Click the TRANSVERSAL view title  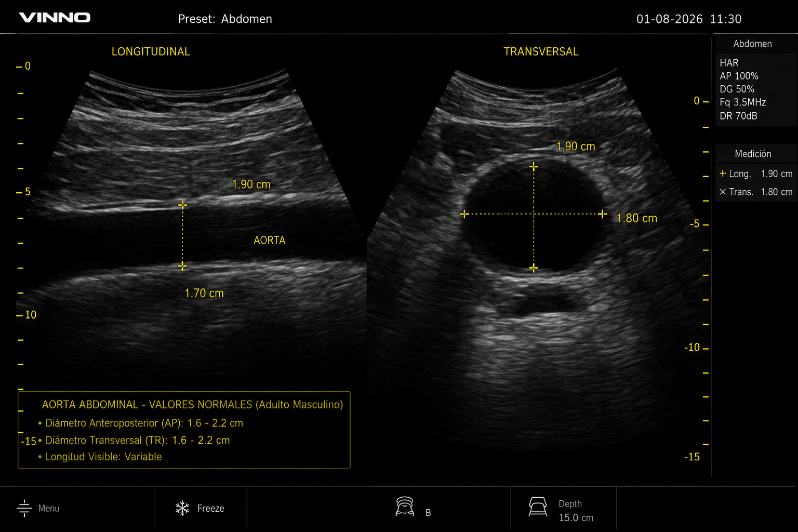541,51
